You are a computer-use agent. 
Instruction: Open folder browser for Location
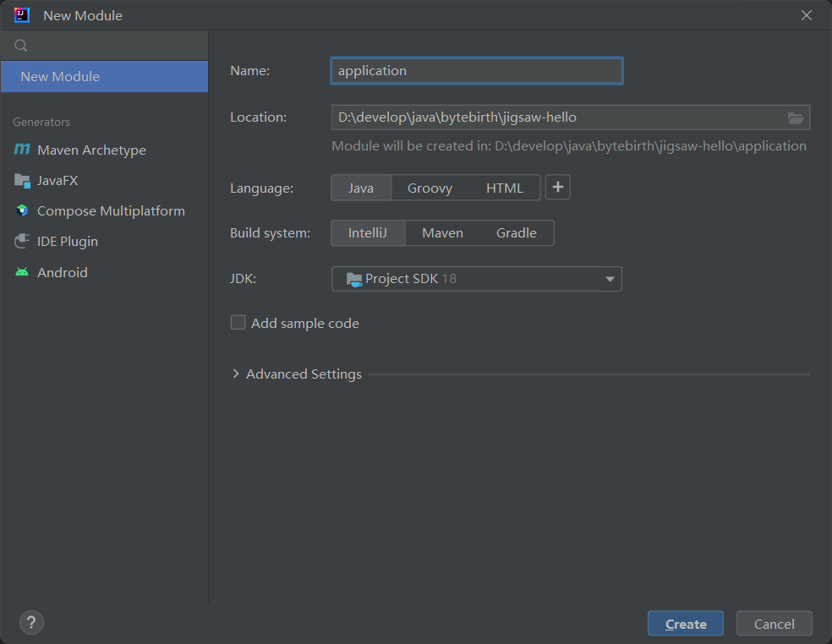(x=795, y=117)
